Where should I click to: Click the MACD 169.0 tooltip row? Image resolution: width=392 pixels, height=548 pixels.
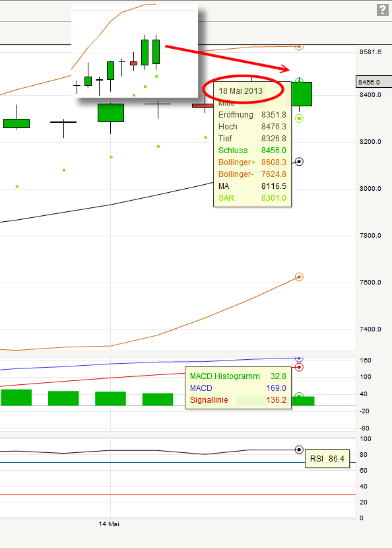238,388
